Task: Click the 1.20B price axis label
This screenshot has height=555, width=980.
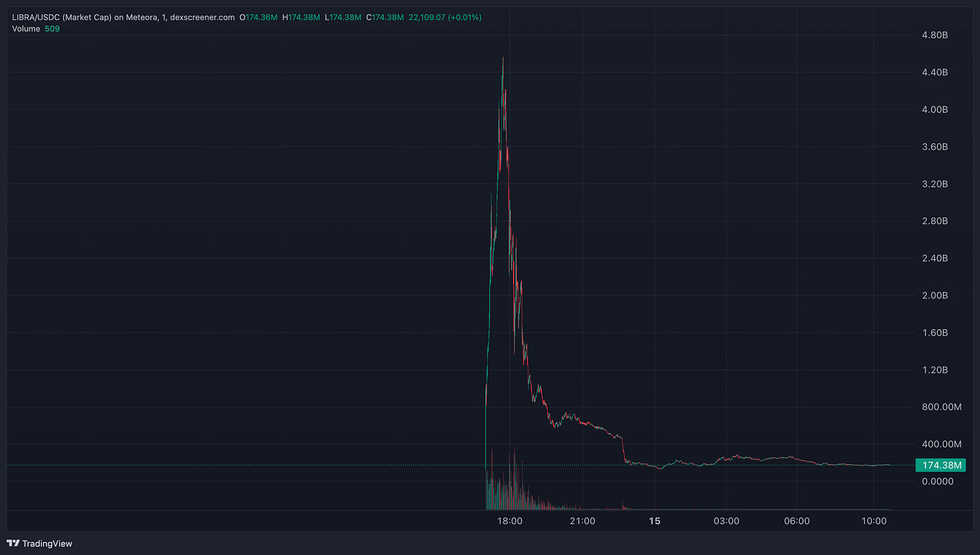Action: (x=936, y=370)
